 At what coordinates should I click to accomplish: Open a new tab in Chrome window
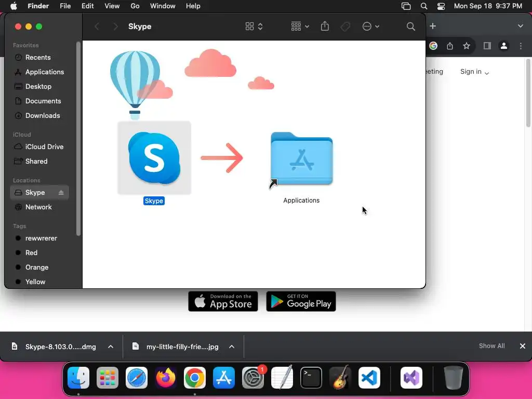[x=433, y=26]
